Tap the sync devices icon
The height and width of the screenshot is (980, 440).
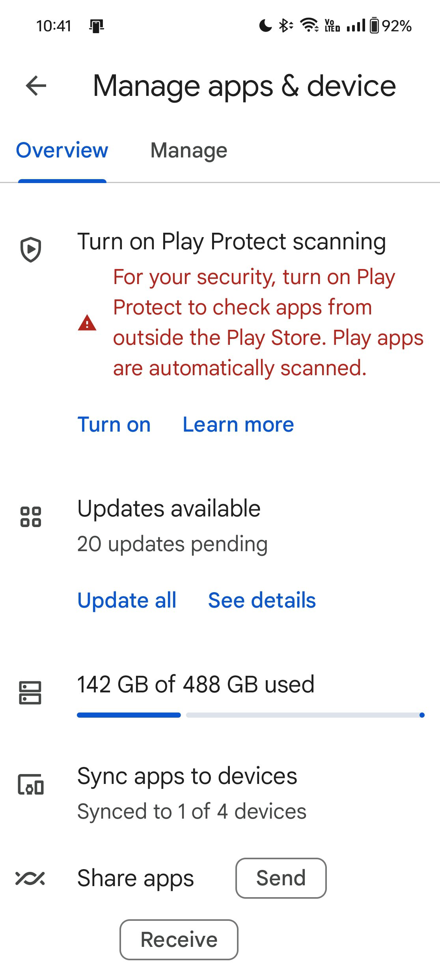(x=31, y=784)
